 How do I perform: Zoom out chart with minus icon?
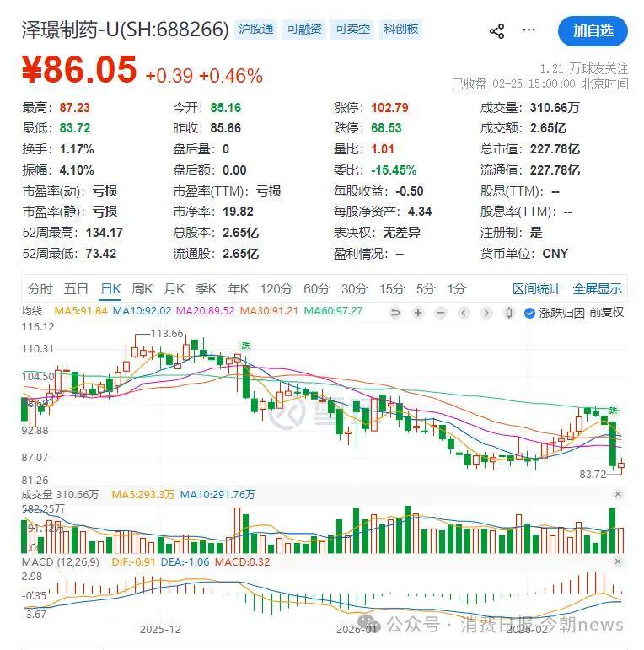[x=440, y=313]
